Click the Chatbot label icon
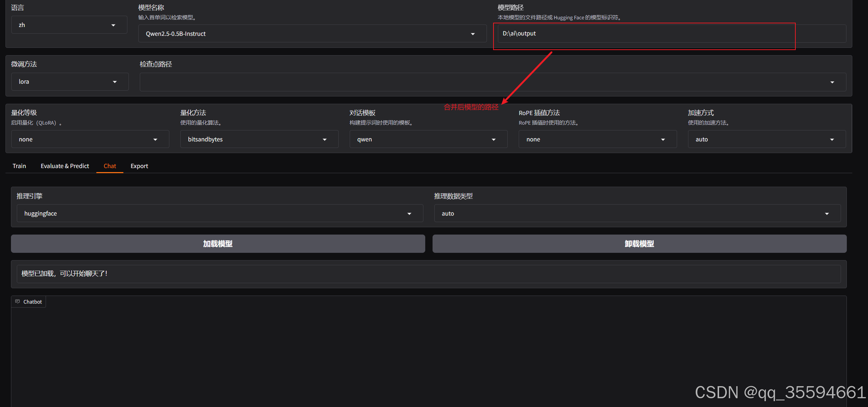The width and height of the screenshot is (868, 407). pos(18,301)
